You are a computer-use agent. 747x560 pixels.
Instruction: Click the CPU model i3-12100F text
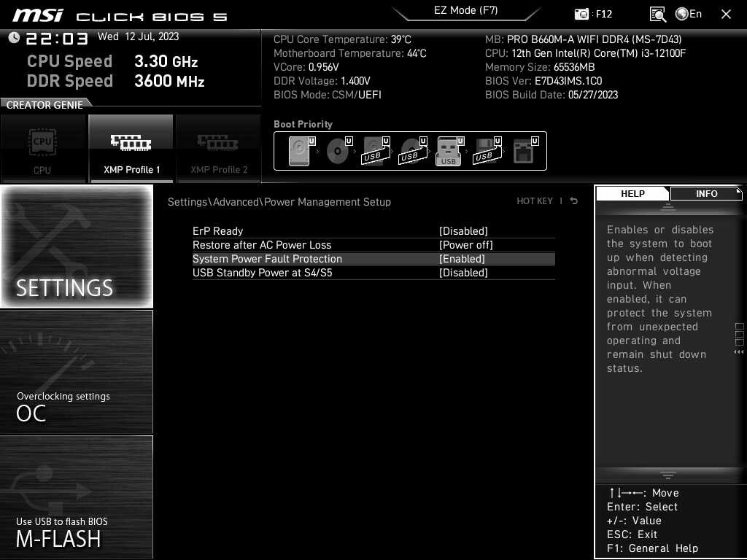tap(586, 53)
